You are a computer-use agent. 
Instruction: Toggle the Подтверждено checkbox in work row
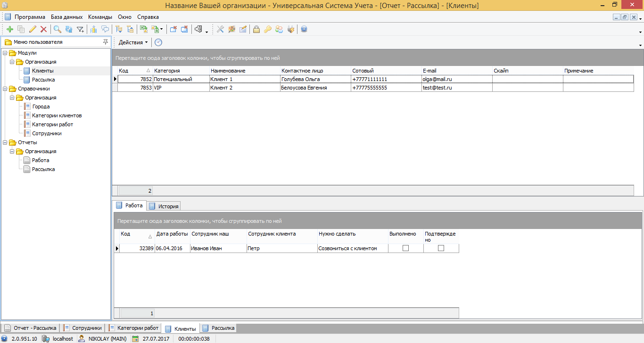[x=441, y=248]
